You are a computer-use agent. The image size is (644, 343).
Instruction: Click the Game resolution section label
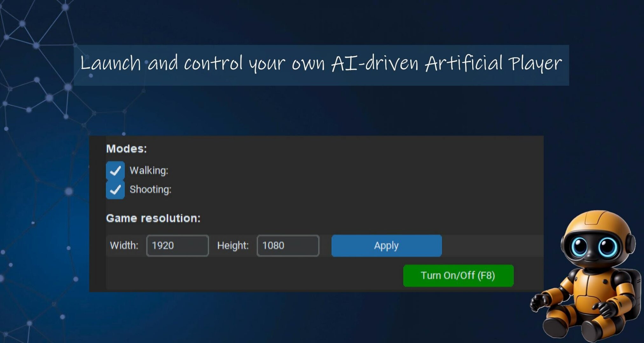coord(153,218)
